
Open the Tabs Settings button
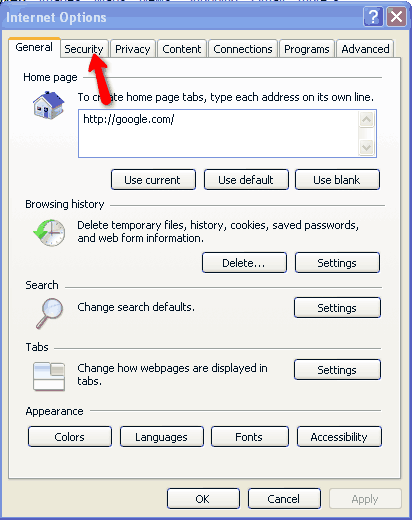337,370
